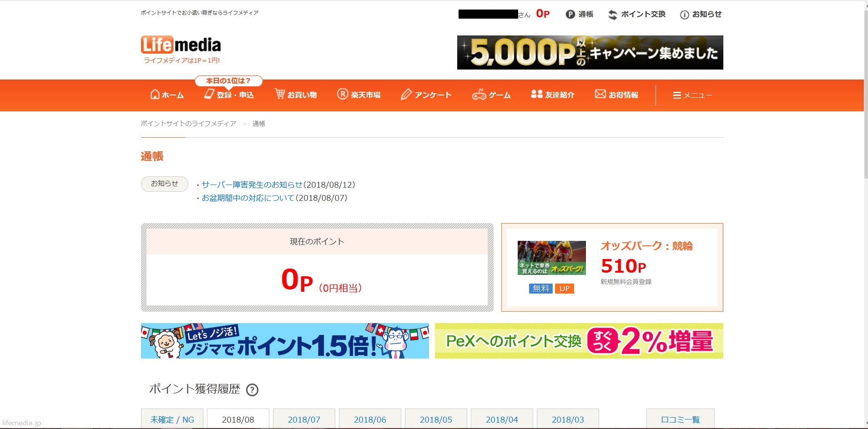
Task: Go to 通帳 in the header
Action: (x=580, y=15)
